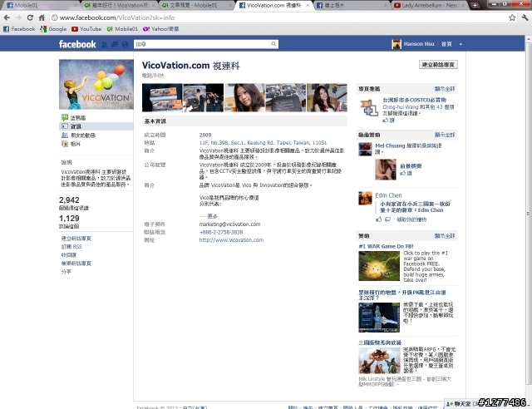Click the browser forward arrow
This screenshot has height=409, width=532.
tap(18, 17)
